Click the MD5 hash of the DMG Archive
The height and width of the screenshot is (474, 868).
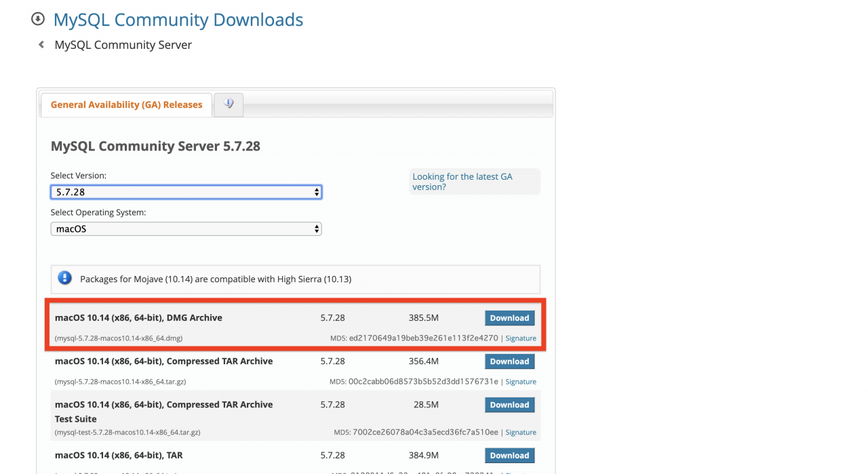click(424, 338)
